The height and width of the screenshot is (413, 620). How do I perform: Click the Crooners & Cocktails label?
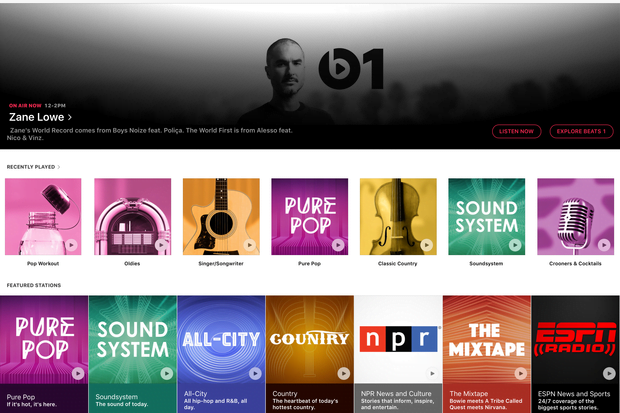[575, 263]
